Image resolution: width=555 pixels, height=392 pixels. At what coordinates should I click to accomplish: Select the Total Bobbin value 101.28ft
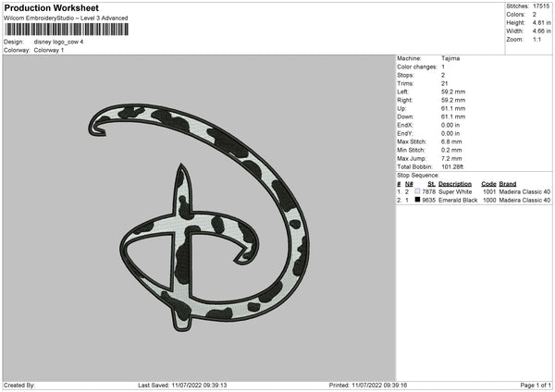pos(452,167)
